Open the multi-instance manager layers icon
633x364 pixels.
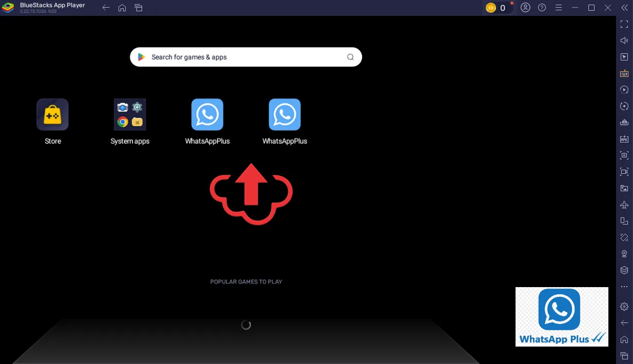click(x=624, y=270)
